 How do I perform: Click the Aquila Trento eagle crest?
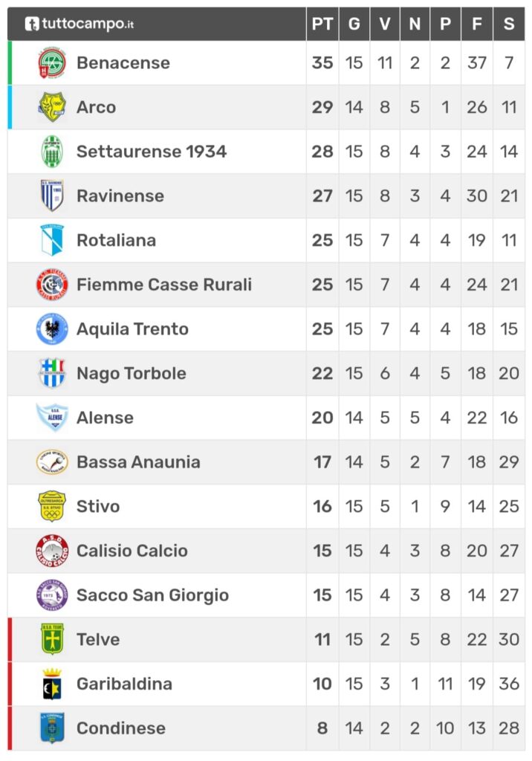point(52,329)
